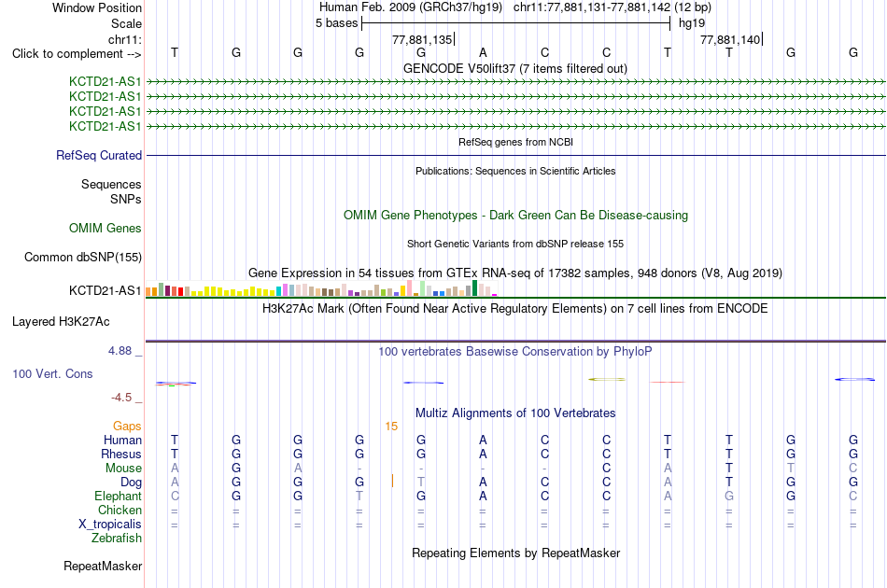Screen dimensions: 887x588
Task: Click the 'Zebrafish' alignment row label
Action: 117,538
